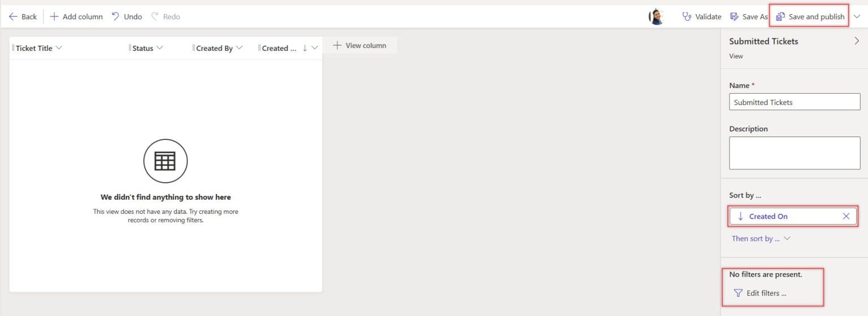Click the 'No filters are present.' text
The image size is (868, 316).
tap(765, 274)
